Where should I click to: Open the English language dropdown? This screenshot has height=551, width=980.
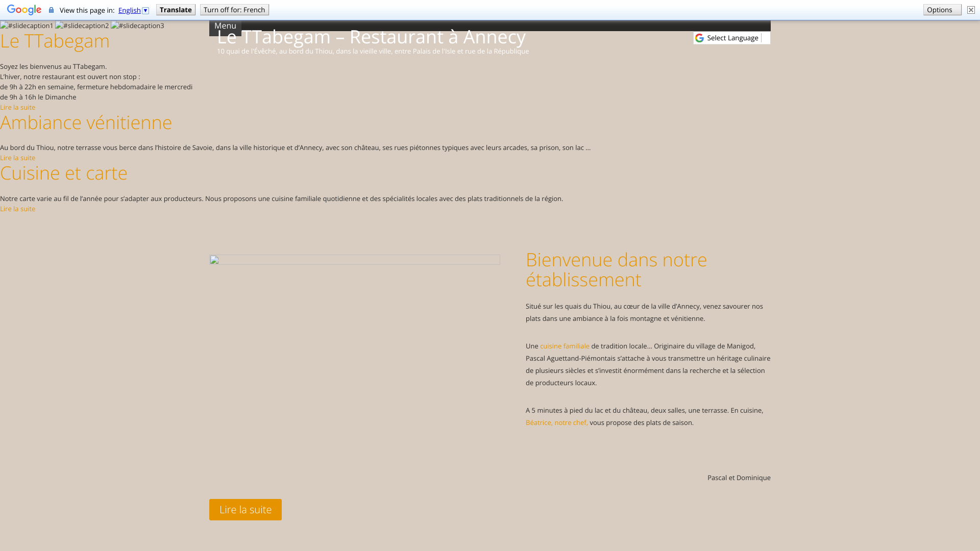[x=134, y=10]
